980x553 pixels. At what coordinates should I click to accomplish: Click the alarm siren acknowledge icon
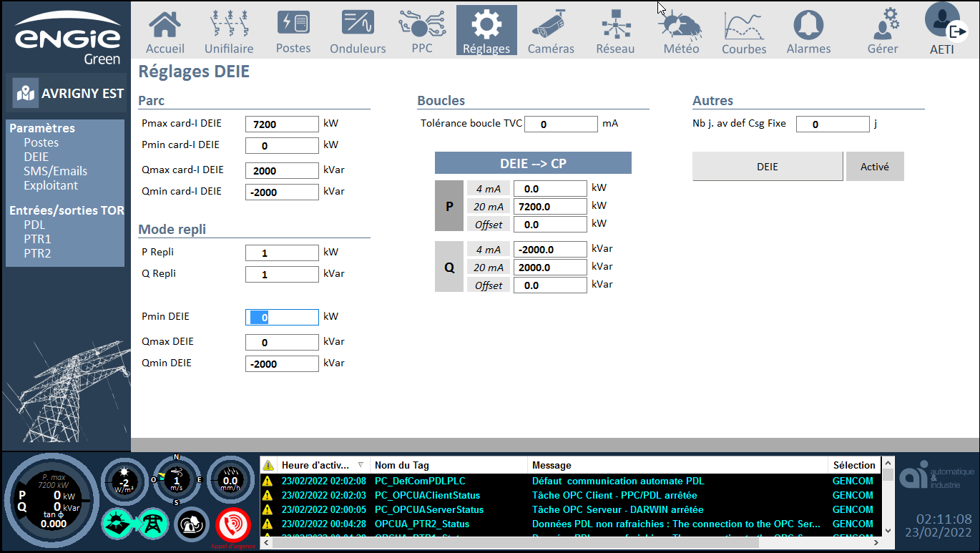192,525
